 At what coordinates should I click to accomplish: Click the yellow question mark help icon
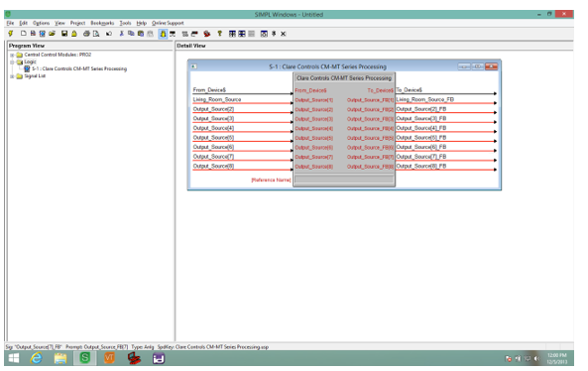click(x=220, y=34)
